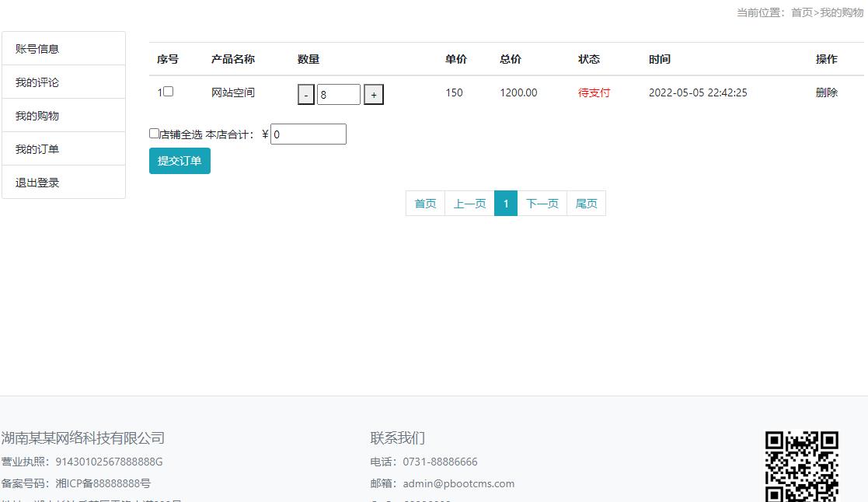
Task: Click the 本店合计 total input field
Action: [x=308, y=134]
